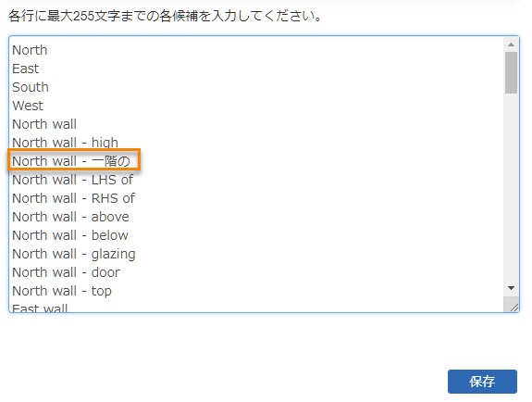Select the highlighted "North wall - 一階の" line

(x=71, y=161)
